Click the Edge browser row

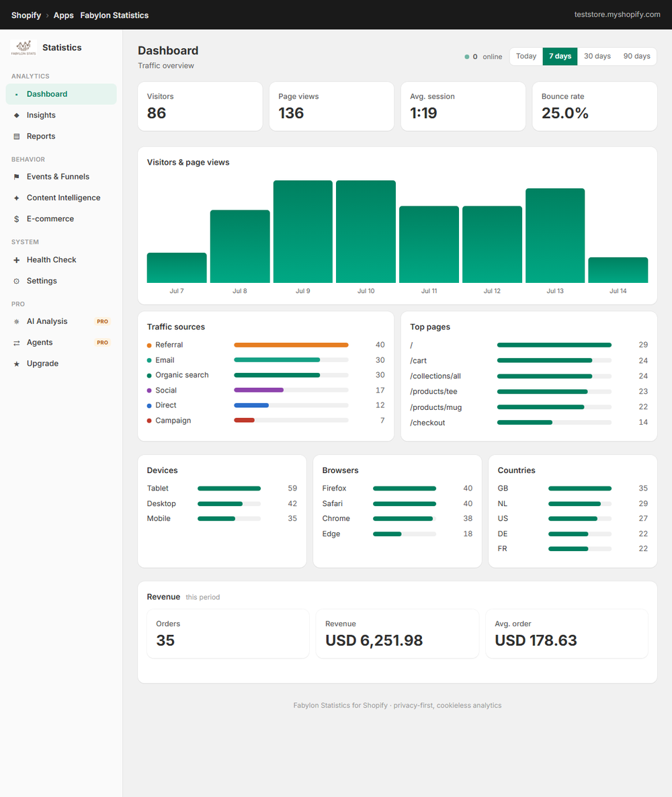(398, 534)
